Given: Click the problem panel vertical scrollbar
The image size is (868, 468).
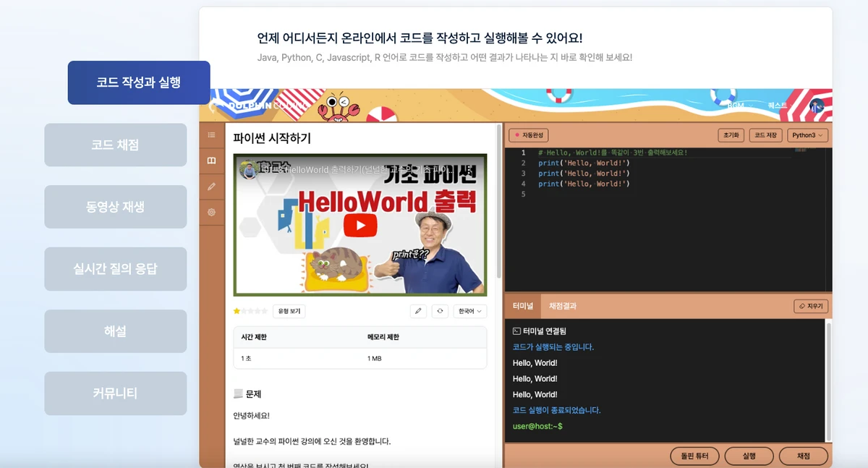Looking at the screenshot, I should [498, 203].
